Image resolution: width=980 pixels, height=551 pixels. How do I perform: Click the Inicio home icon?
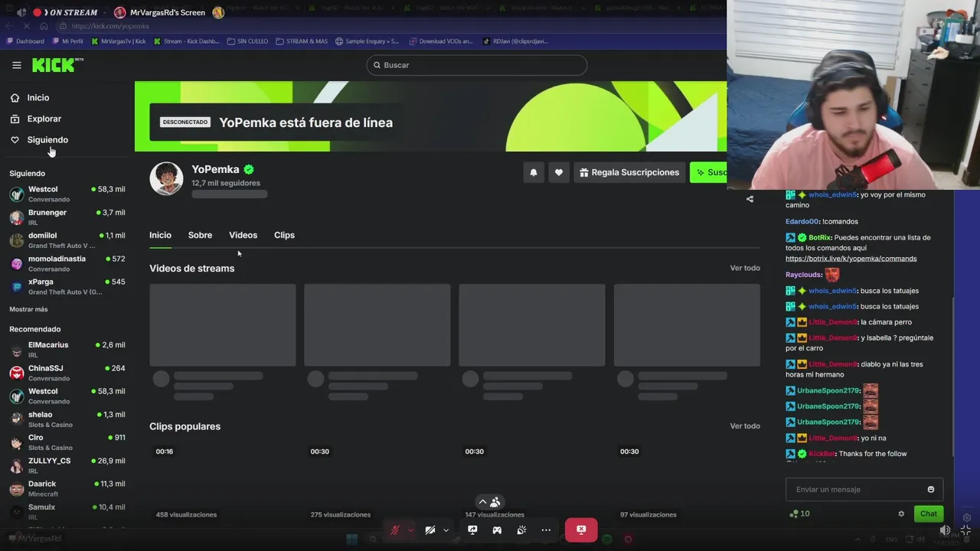point(15,98)
